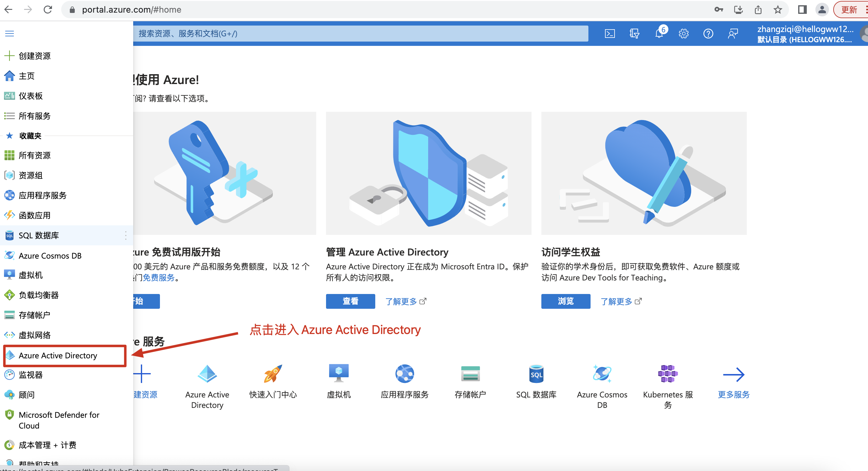Open the directories and subscriptions filter icon
This screenshot has height=471, width=868.
point(635,33)
